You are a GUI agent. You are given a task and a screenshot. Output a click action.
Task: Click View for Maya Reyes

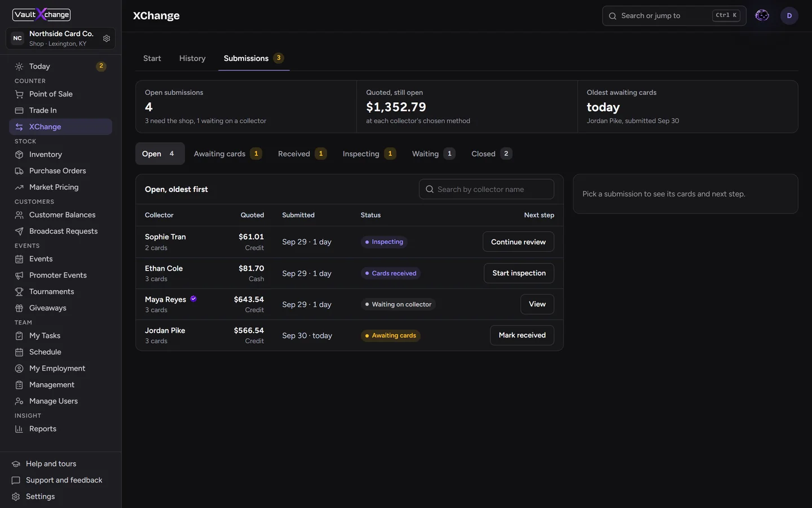[537, 304]
